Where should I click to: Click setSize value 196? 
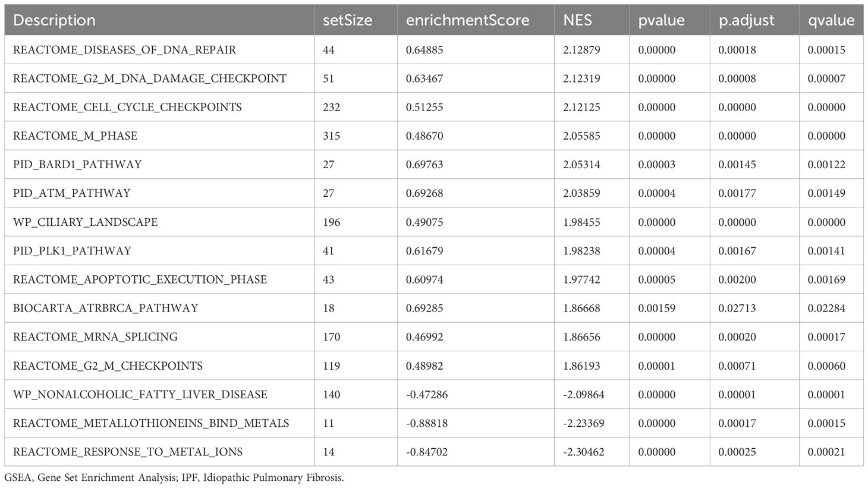pyautogui.click(x=331, y=222)
